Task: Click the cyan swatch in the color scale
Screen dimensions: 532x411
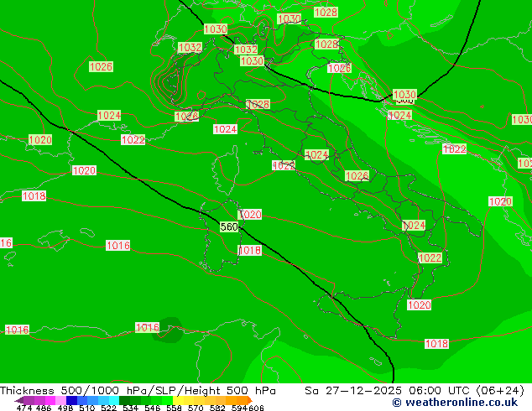Action: click(x=114, y=400)
